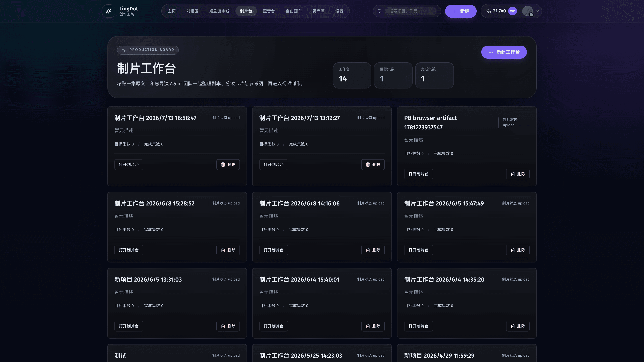The width and height of the screenshot is (644, 362).
Task: Open 制片台 for 2026/7/13 18:58:47 card
Action: tap(128, 165)
